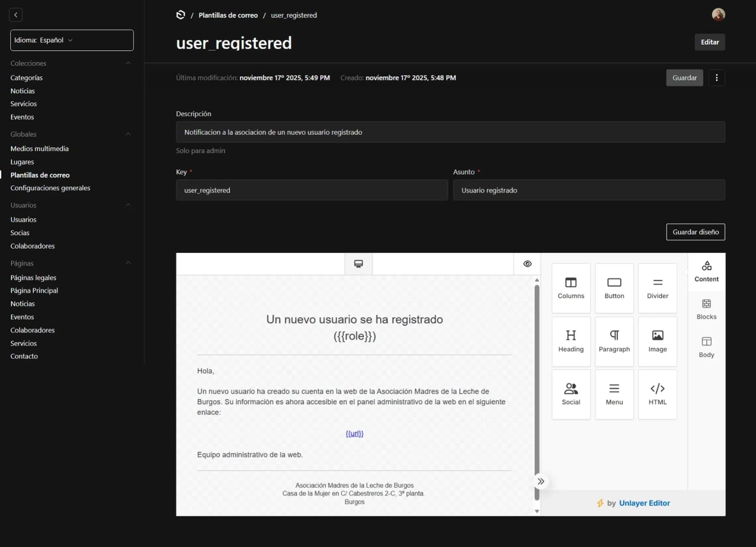Open Páginas legales
The width and height of the screenshot is (756, 547).
pyautogui.click(x=33, y=278)
